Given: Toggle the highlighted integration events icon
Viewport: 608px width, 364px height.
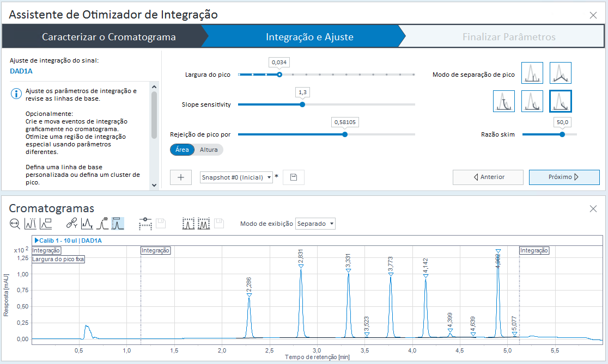Looking at the screenshot, I should 118,224.
